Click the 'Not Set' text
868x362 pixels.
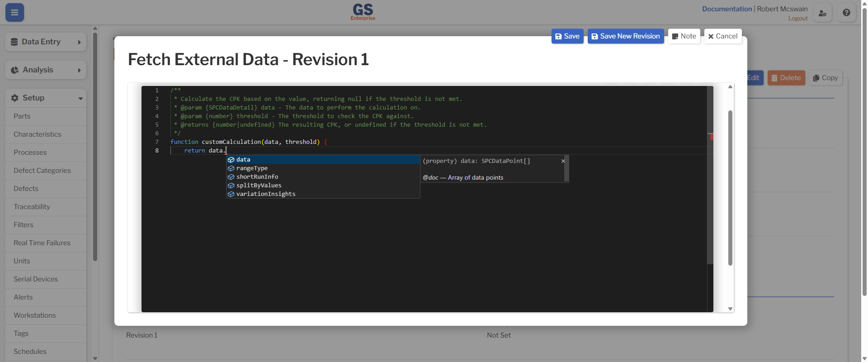point(499,335)
